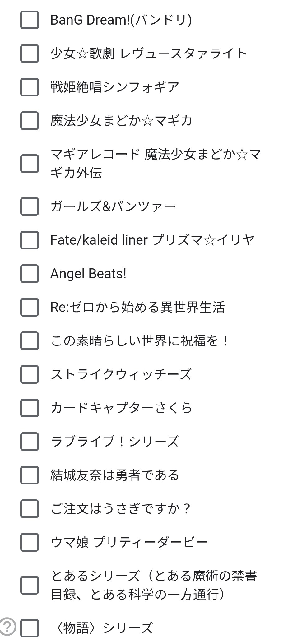The height and width of the screenshot is (644, 288).
Task: Click the question mark help icon
Action: point(7,627)
